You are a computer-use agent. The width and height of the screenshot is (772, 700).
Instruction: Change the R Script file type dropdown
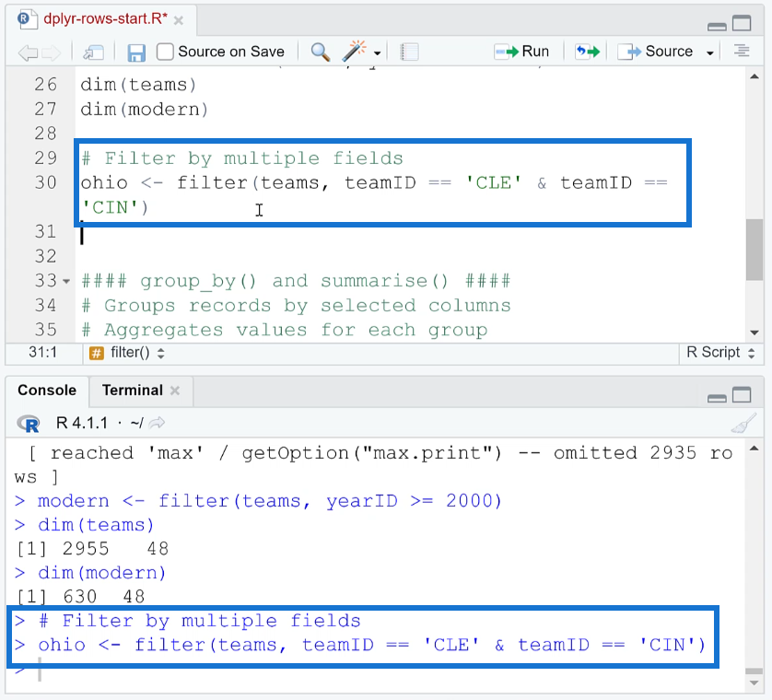click(720, 353)
